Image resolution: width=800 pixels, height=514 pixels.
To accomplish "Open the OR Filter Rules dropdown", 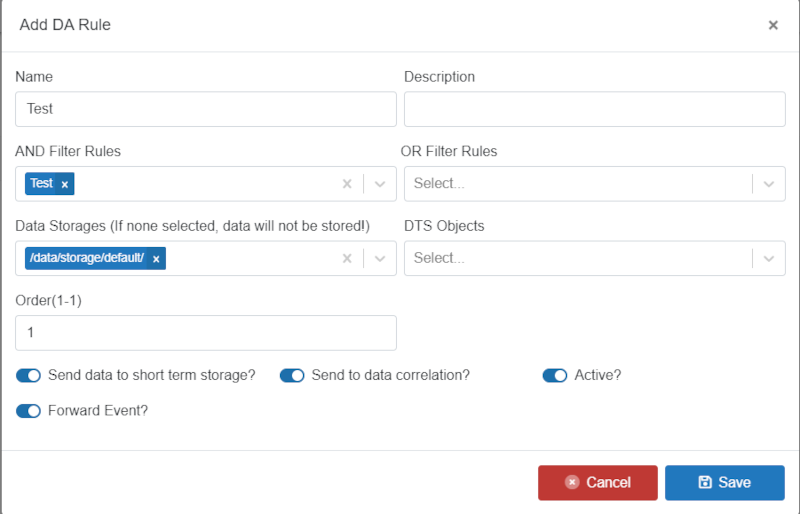I will tap(595, 184).
